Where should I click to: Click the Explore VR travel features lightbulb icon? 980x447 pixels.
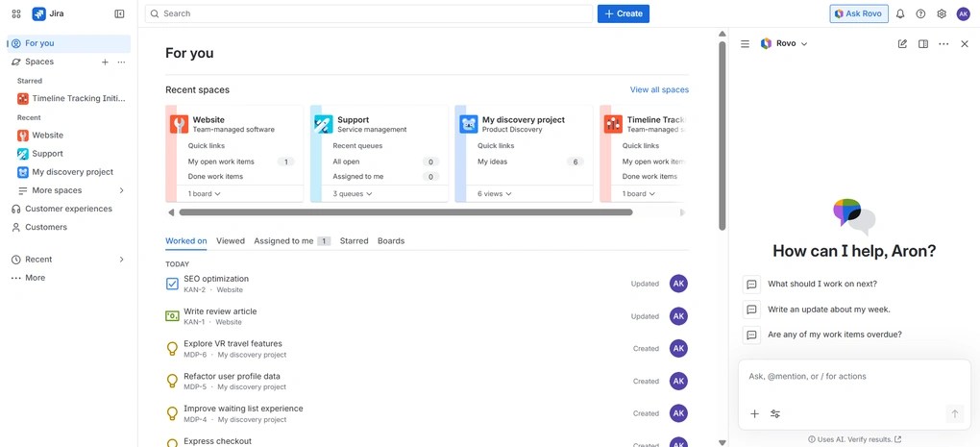(173, 348)
